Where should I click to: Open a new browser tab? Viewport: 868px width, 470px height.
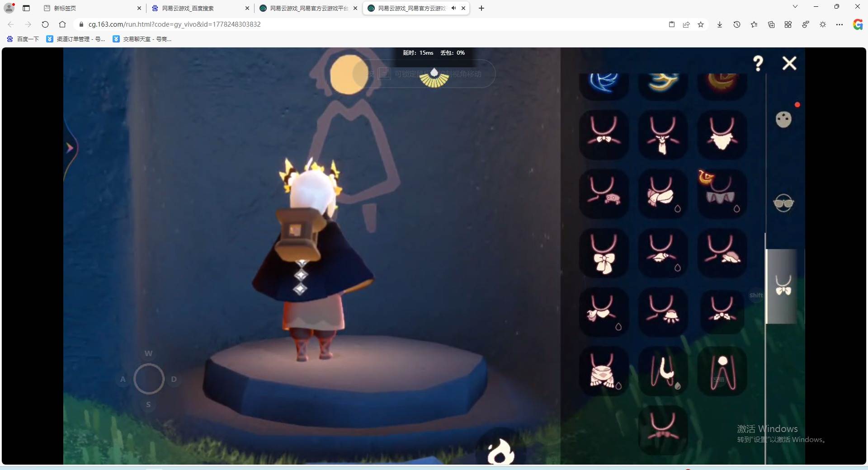[481, 8]
